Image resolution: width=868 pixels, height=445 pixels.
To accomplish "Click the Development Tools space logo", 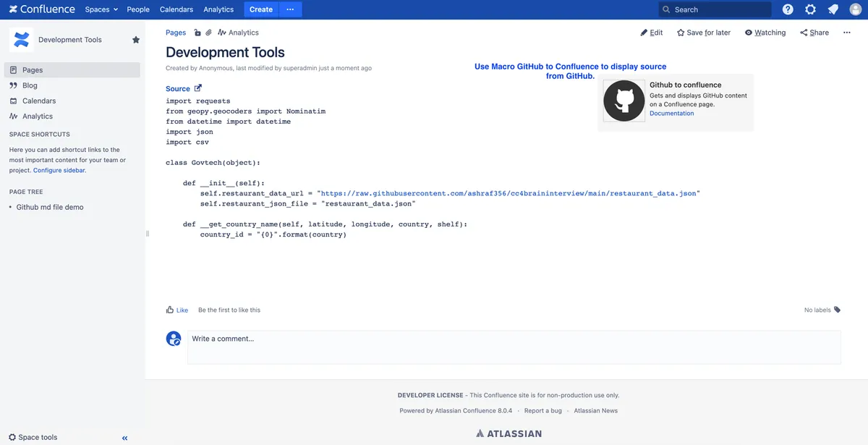I will [x=22, y=40].
